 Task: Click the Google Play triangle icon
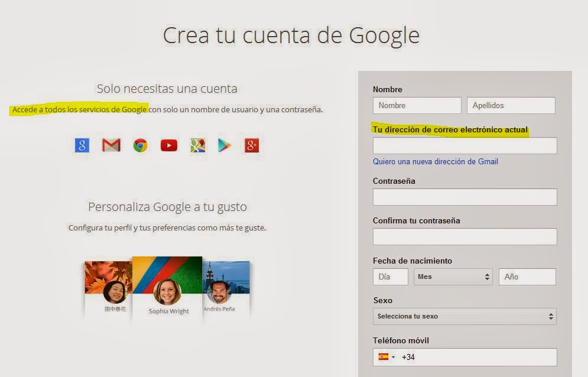[x=224, y=145]
